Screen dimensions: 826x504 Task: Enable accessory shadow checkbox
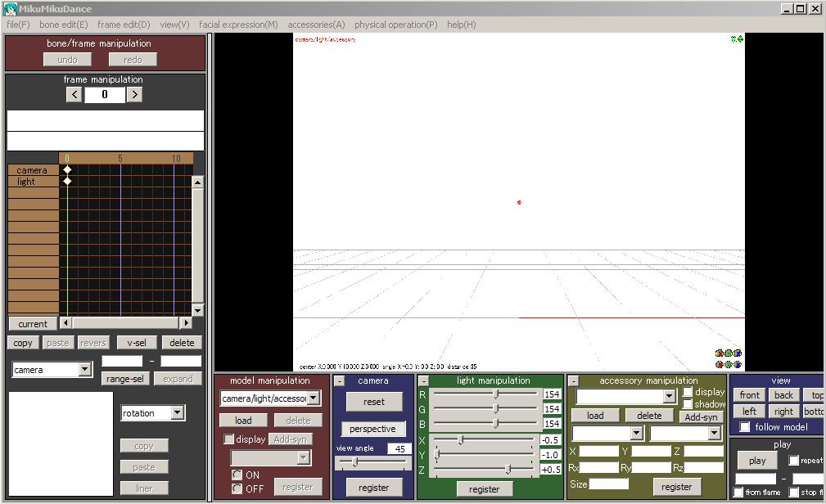pyautogui.click(x=688, y=404)
